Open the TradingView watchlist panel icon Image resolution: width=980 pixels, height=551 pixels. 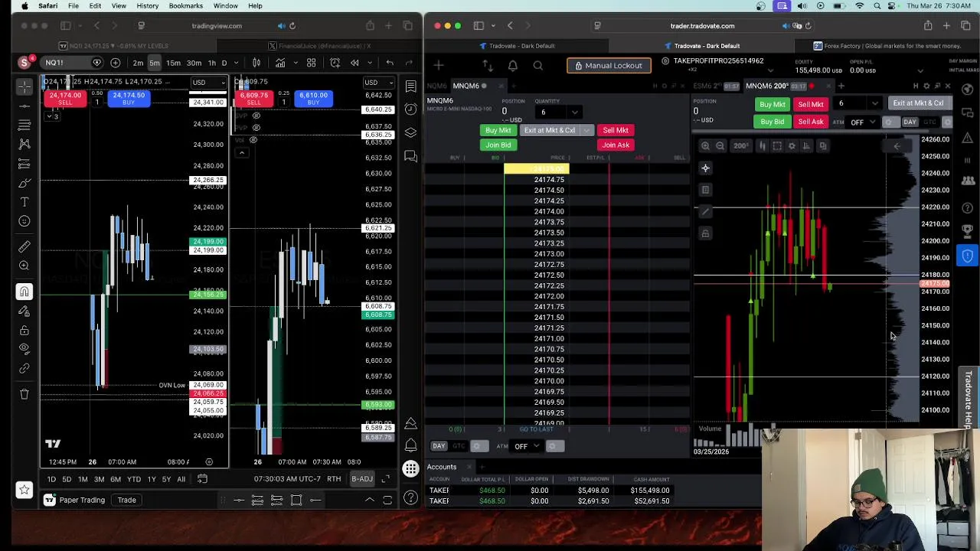[x=411, y=86]
